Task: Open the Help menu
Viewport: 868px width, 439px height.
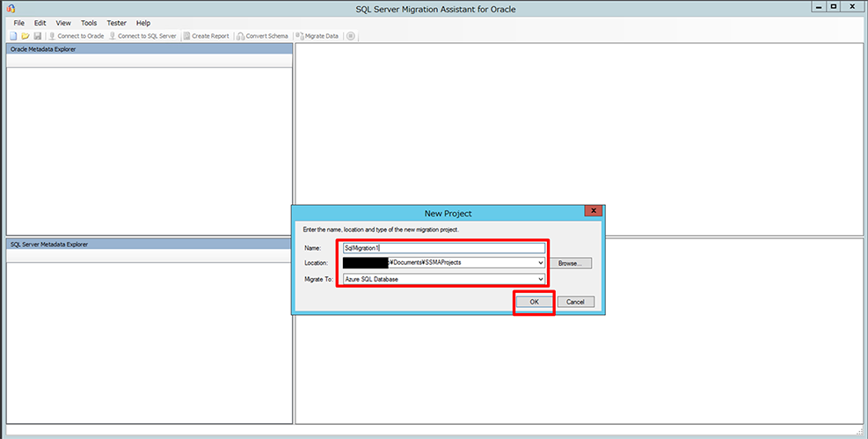Action: point(142,23)
